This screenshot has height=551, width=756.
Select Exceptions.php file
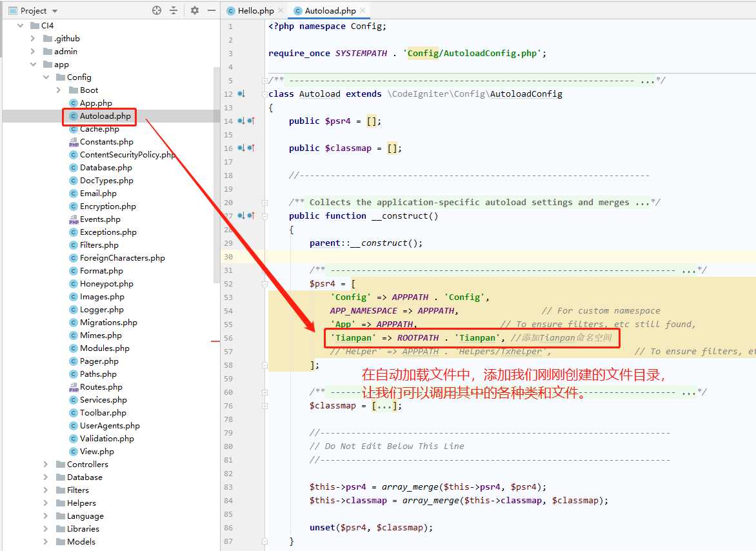tap(108, 232)
